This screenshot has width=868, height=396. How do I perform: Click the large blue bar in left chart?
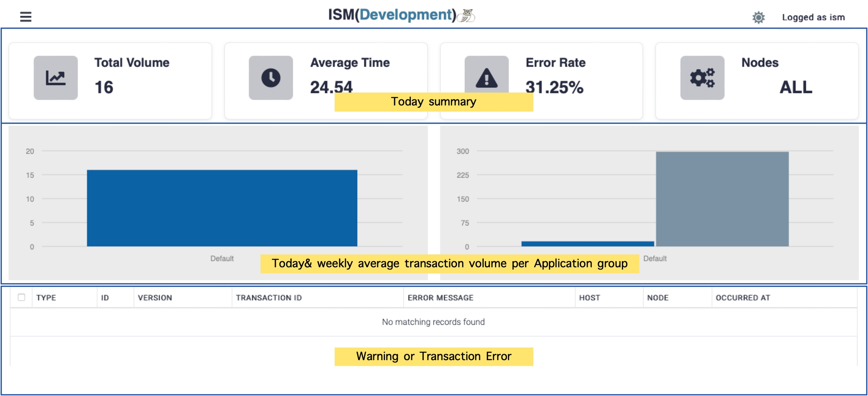pyautogui.click(x=222, y=208)
